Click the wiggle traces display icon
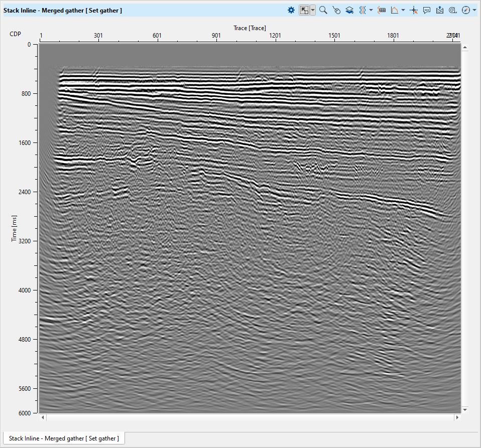Viewport: 481px width, 448px height. [363, 10]
